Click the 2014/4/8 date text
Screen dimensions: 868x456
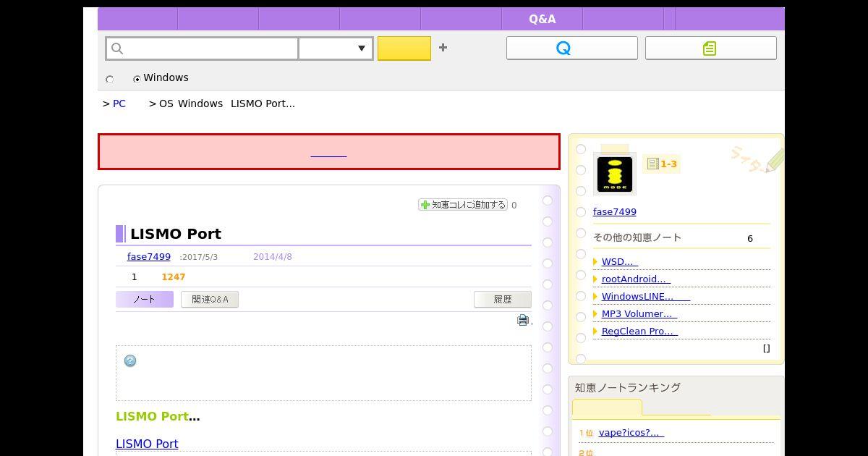(x=273, y=256)
